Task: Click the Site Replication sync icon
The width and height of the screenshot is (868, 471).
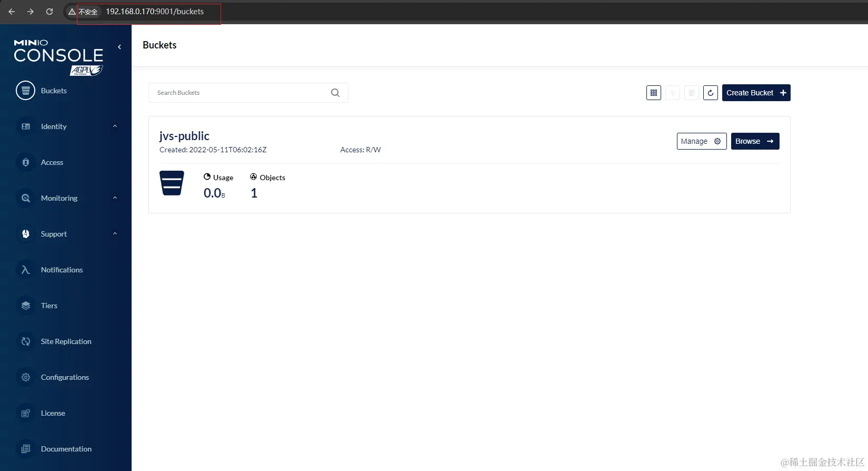Action: [x=25, y=341]
